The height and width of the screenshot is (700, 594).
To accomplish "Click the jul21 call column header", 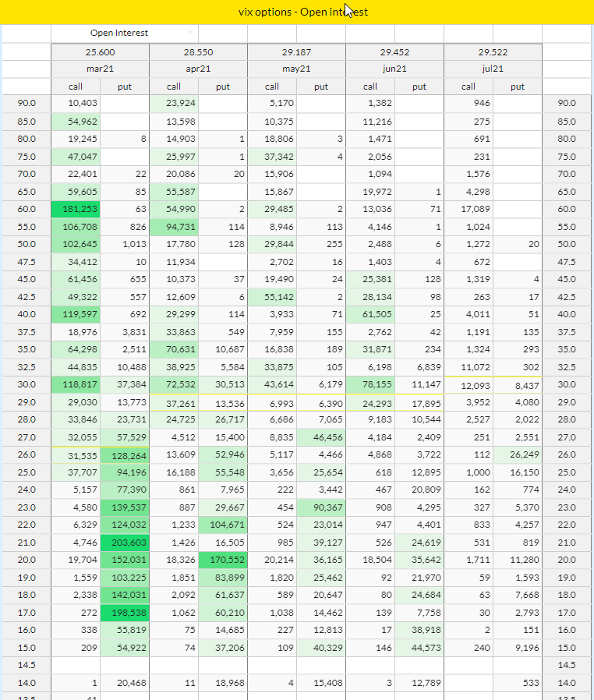I will (468, 87).
